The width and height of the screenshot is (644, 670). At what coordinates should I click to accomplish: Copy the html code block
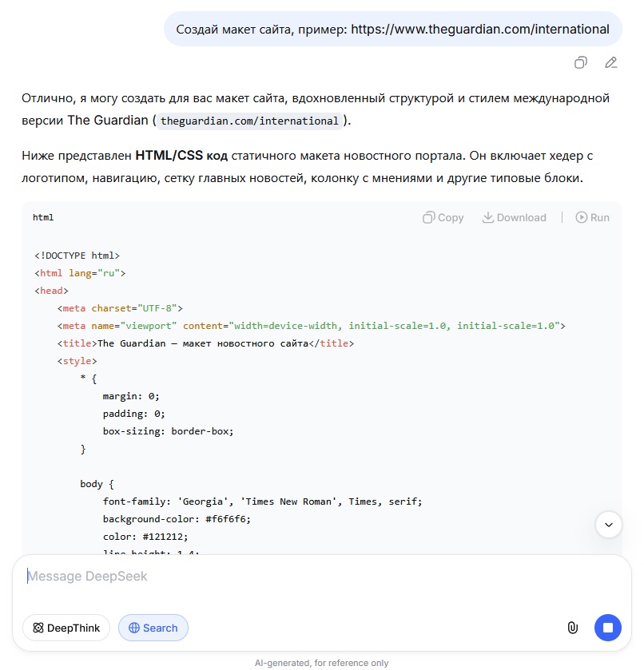point(443,217)
